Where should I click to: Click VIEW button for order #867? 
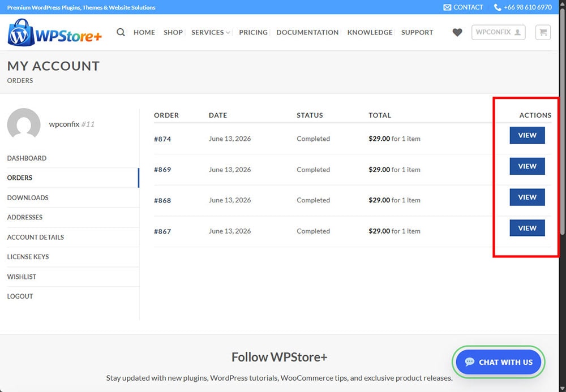click(x=527, y=228)
